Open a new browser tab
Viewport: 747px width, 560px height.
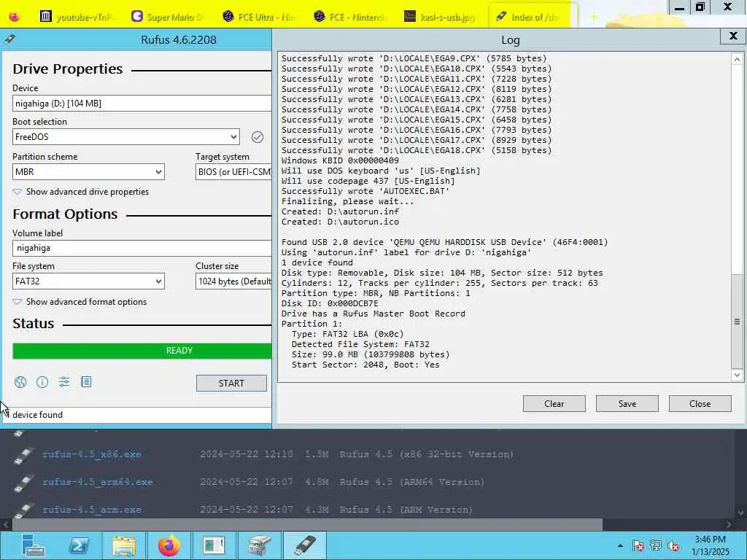tap(593, 17)
